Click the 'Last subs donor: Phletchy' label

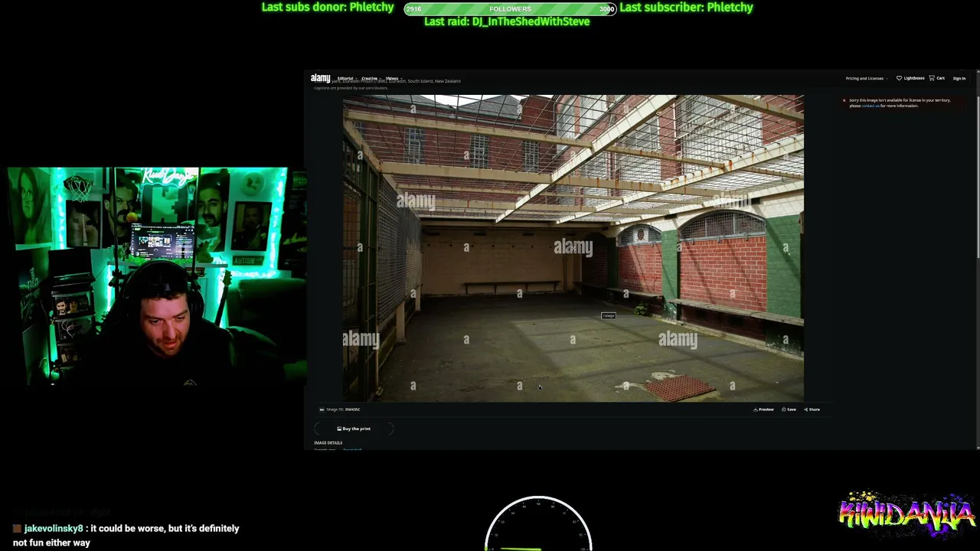pos(328,7)
